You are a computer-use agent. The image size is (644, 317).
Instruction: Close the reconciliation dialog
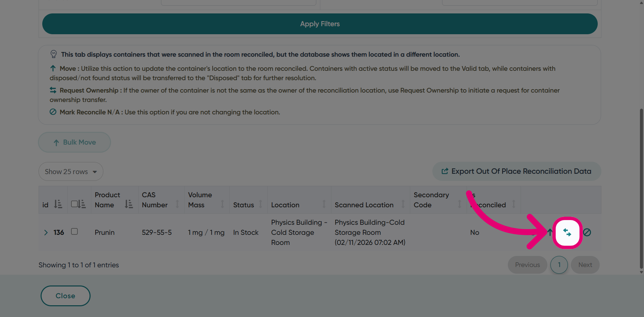65,296
